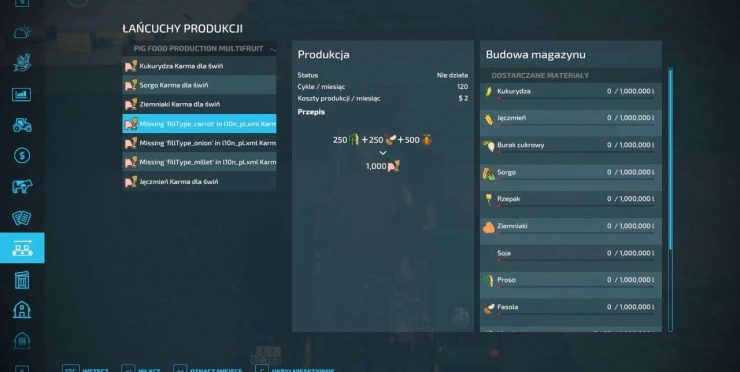
Task: Open the vehicles tractor sidebar icon
Action: tap(22, 125)
